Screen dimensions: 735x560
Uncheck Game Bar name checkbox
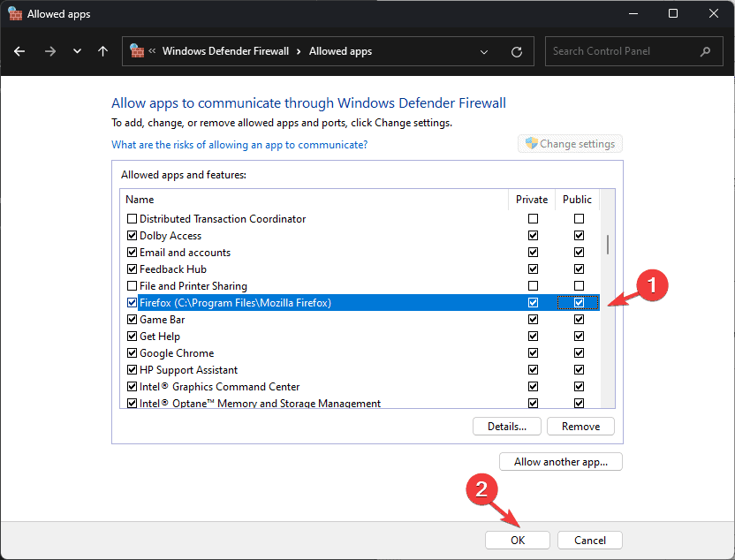click(133, 319)
